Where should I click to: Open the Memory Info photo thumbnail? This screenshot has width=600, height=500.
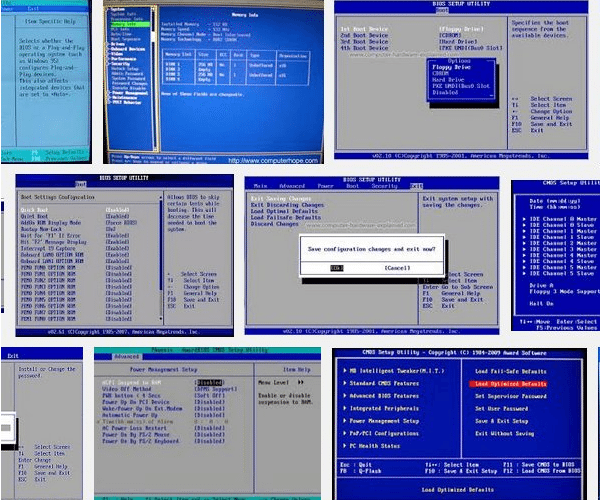[x=213, y=82]
